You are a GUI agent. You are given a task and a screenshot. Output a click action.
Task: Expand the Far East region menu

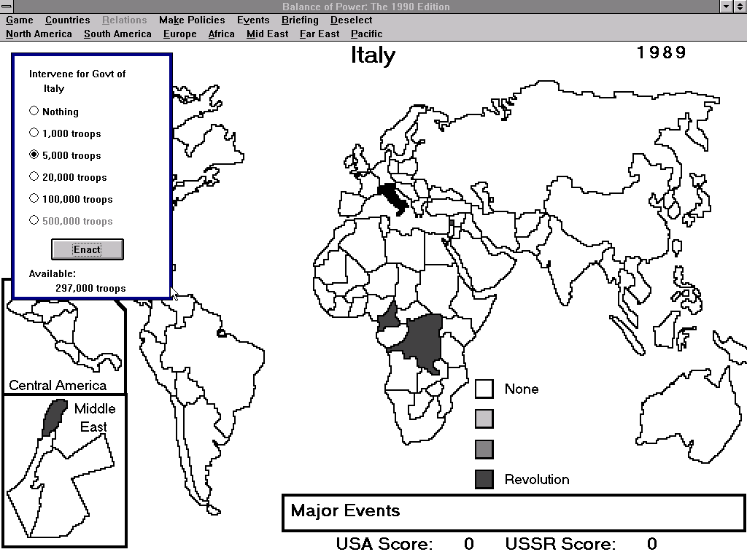[320, 34]
